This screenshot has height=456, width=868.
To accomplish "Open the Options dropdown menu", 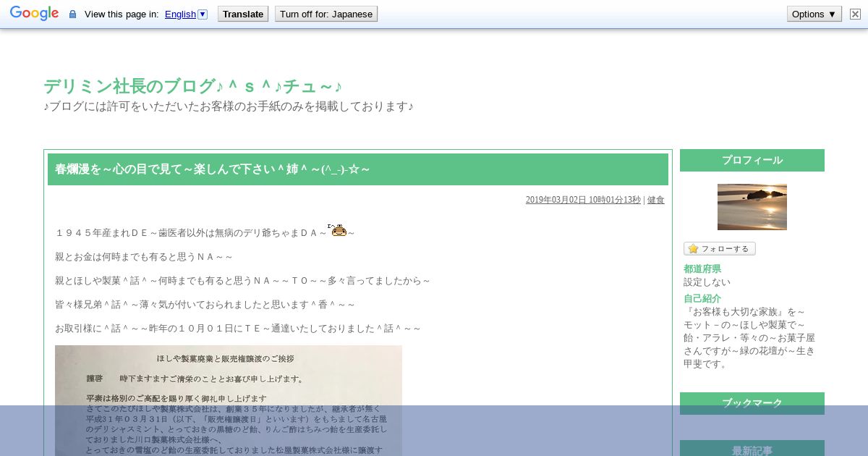I will 814,14.
